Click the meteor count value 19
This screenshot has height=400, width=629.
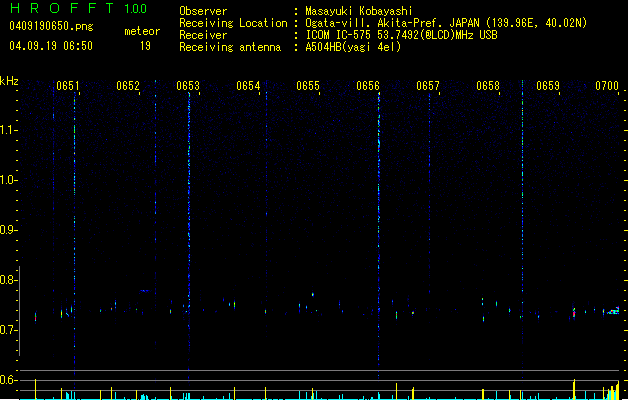click(145, 46)
